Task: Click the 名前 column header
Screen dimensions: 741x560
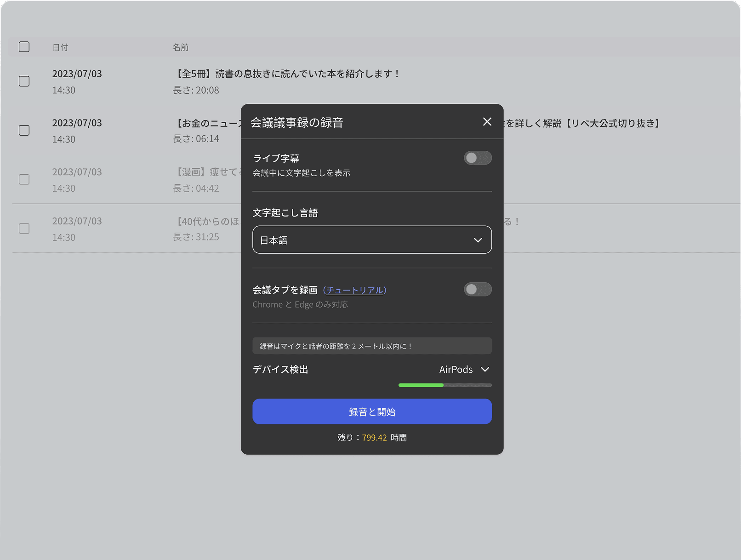Action: (x=180, y=47)
